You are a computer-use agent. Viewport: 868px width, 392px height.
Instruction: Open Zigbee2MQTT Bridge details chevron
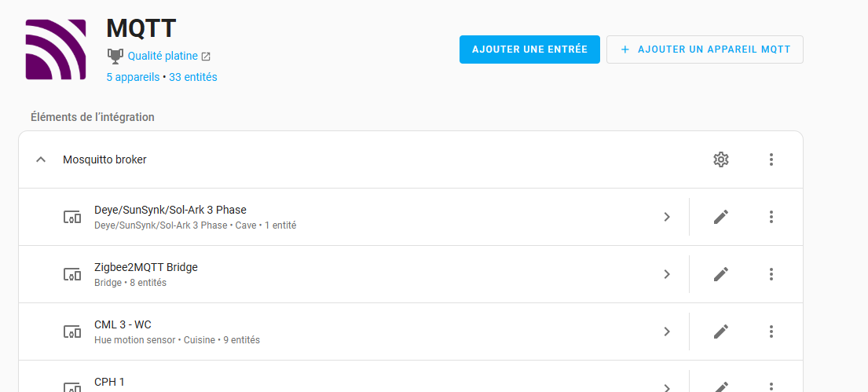(666, 274)
